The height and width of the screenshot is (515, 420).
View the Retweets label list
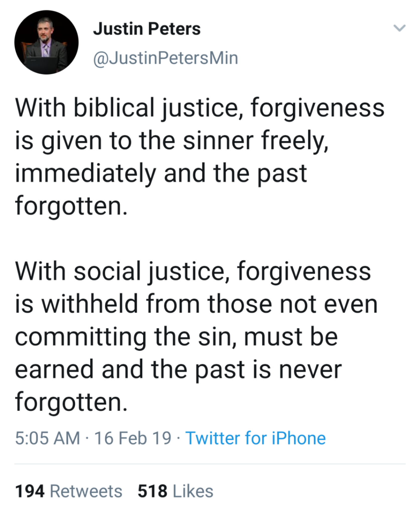(86, 491)
